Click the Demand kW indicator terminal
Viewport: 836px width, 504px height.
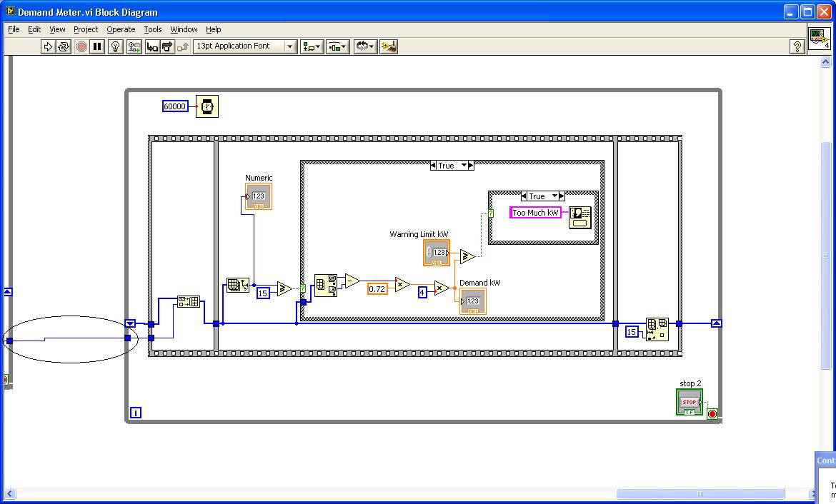click(x=473, y=301)
